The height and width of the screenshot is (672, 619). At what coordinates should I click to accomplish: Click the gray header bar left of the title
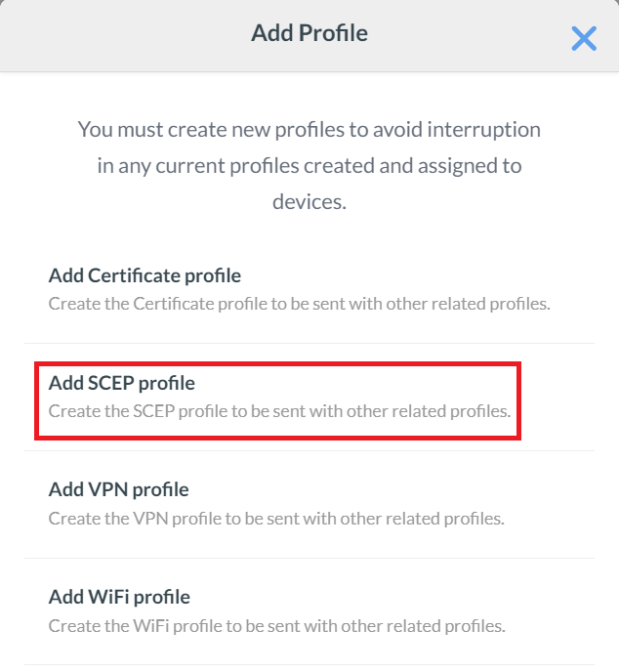pos(117,35)
